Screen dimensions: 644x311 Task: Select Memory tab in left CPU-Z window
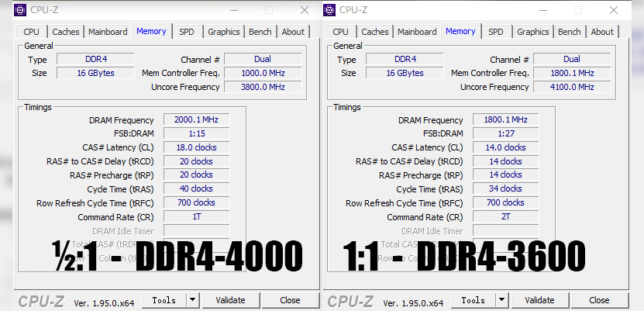click(152, 31)
